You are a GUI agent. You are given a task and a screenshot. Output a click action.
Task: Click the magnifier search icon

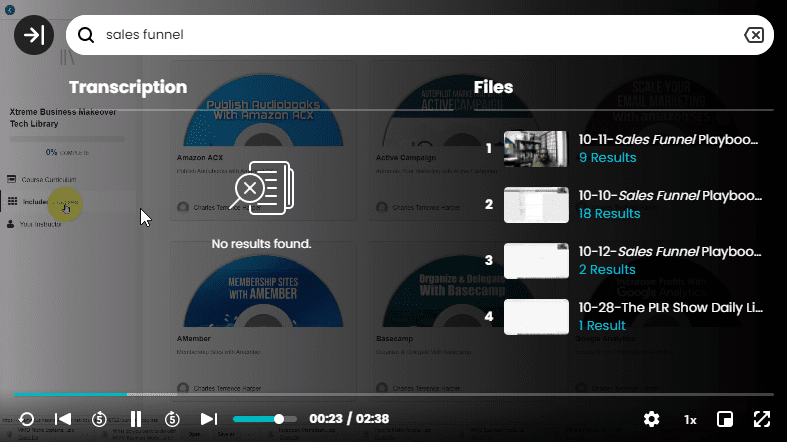click(86, 35)
